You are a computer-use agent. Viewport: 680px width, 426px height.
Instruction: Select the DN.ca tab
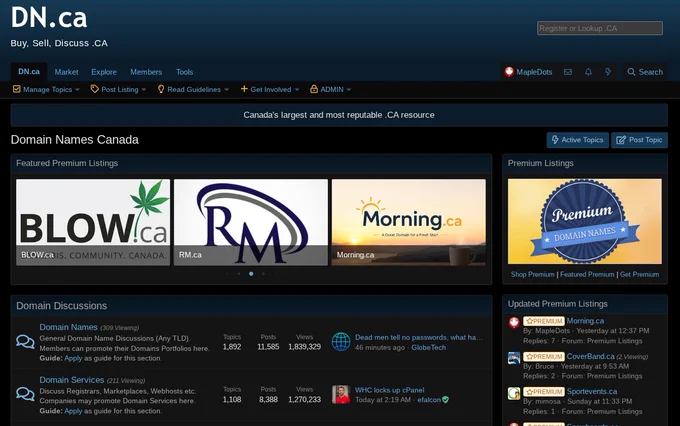pos(29,72)
